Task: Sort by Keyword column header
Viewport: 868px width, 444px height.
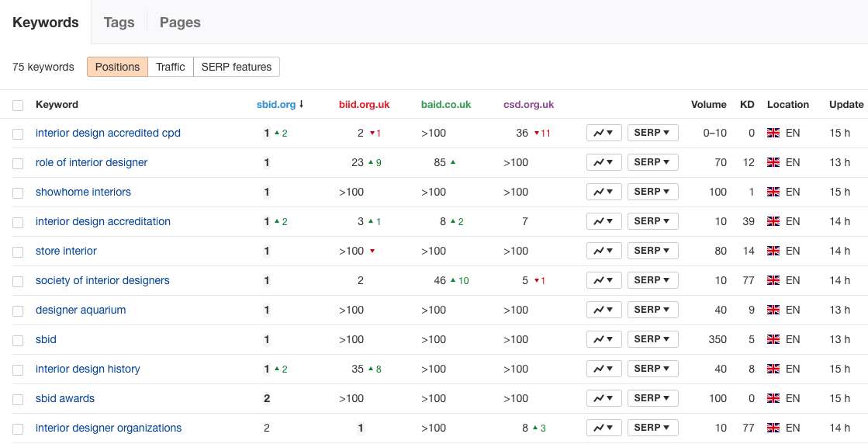Action: tap(57, 104)
